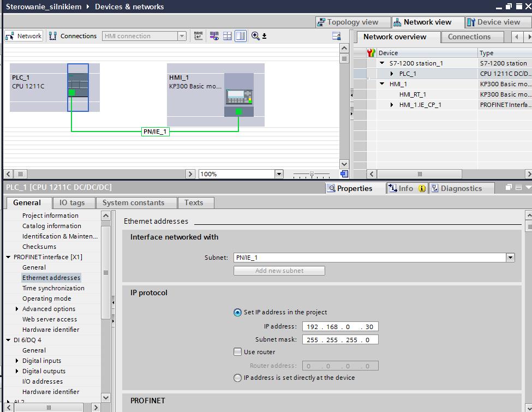Select Catalog information in the tree
The width and height of the screenshot is (532, 412).
52,226
